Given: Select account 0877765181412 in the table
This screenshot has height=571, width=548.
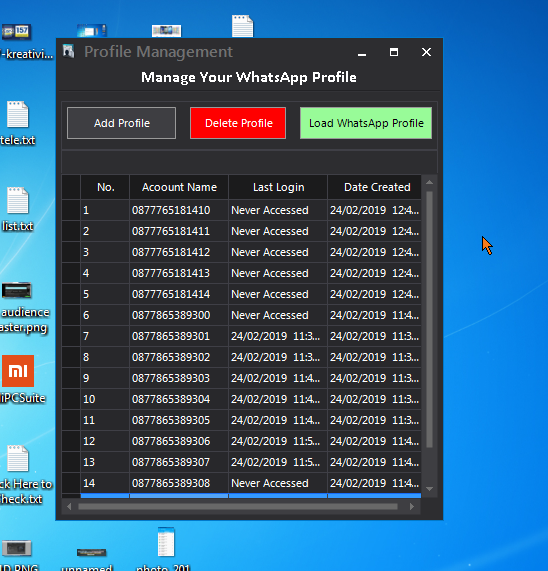Looking at the screenshot, I should click(179, 252).
